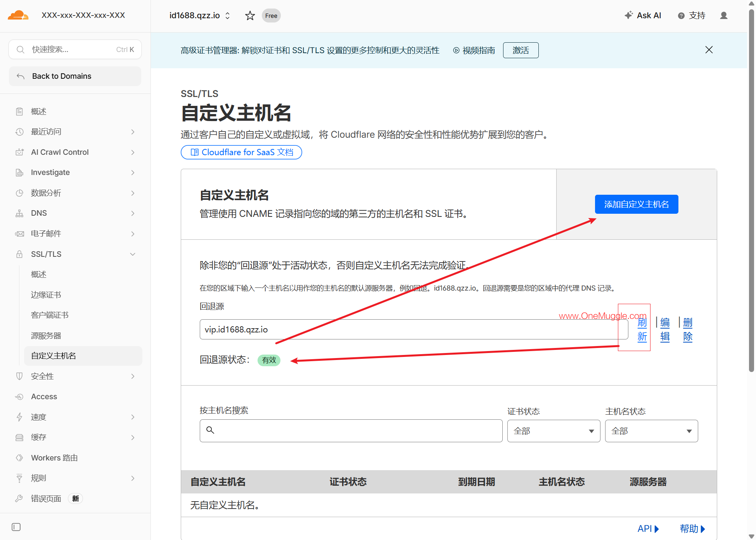Click the quick search magnifier icon

(21, 50)
